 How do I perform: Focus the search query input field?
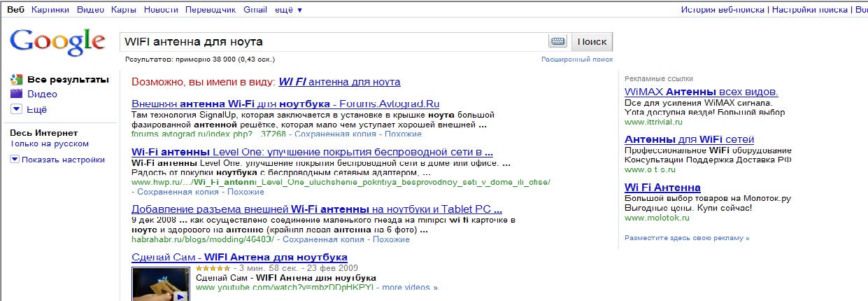pos(333,42)
